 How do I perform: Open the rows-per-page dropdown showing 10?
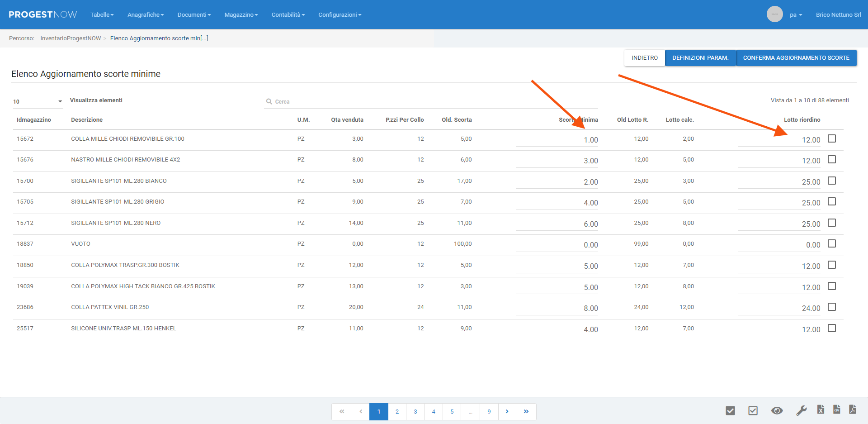pyautogui.click(x=38, y=101)
